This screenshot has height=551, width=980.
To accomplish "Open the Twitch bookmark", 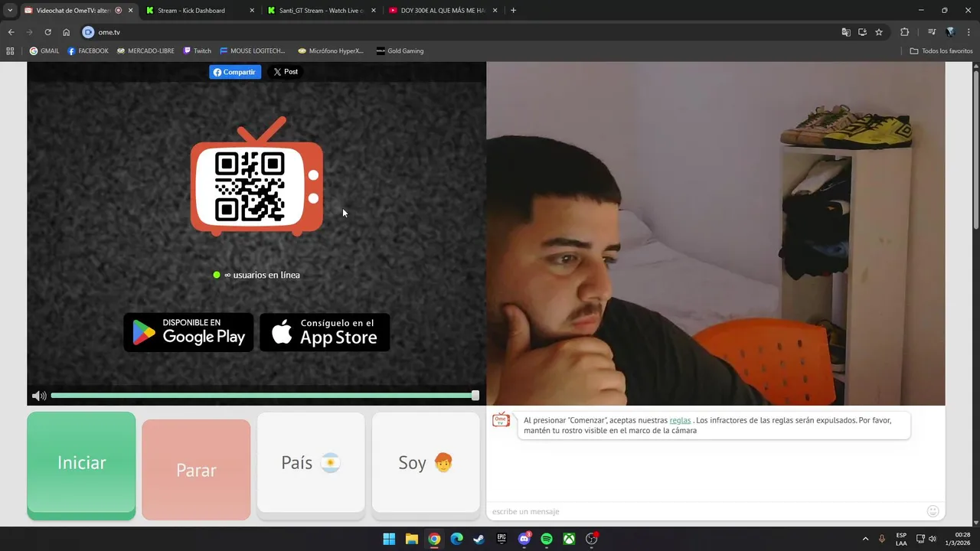I will [198, 51].
